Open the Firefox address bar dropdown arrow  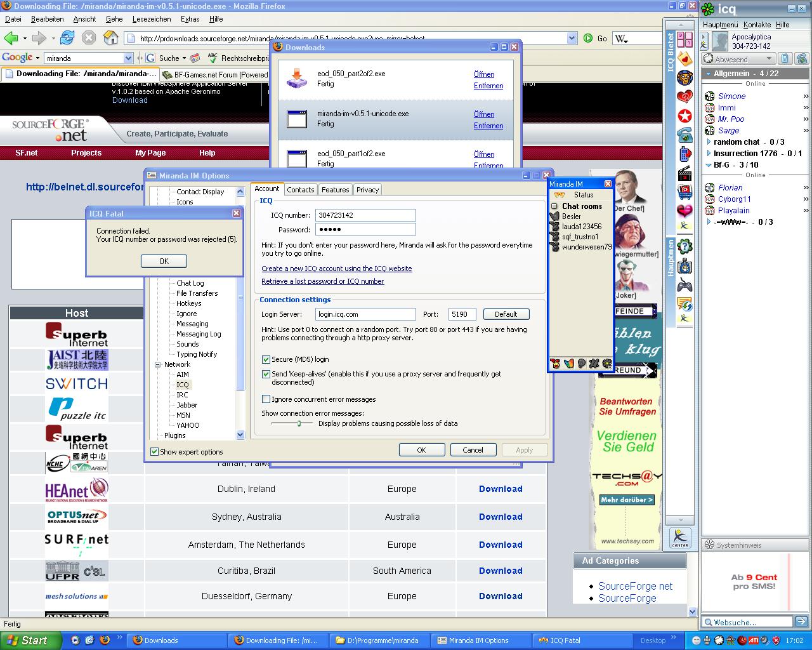[x=572, y=38]
